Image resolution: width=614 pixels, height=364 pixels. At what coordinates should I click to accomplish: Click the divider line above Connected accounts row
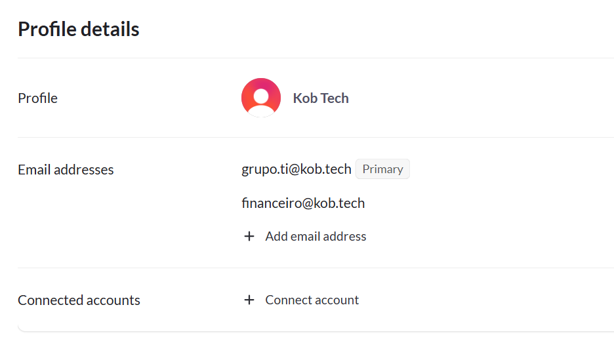coord(315,268)
